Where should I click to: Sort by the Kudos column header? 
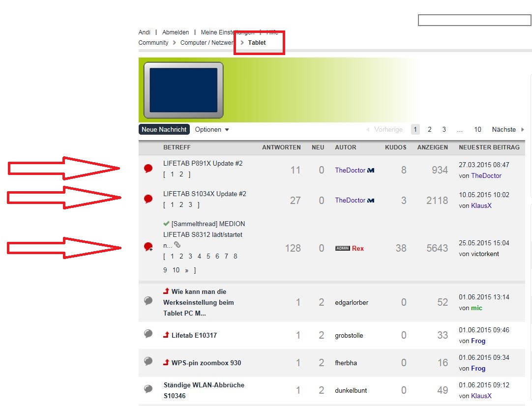click(x=395, y=147)
